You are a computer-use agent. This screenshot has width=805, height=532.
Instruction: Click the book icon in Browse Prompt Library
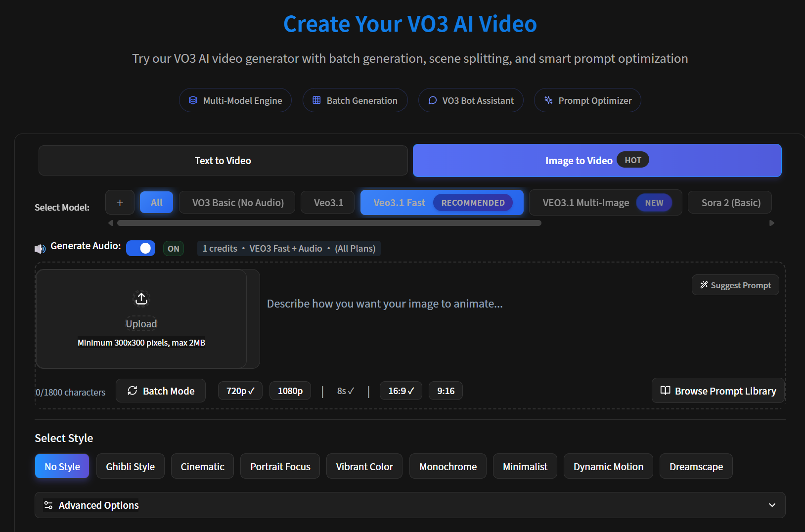[666, 391]
